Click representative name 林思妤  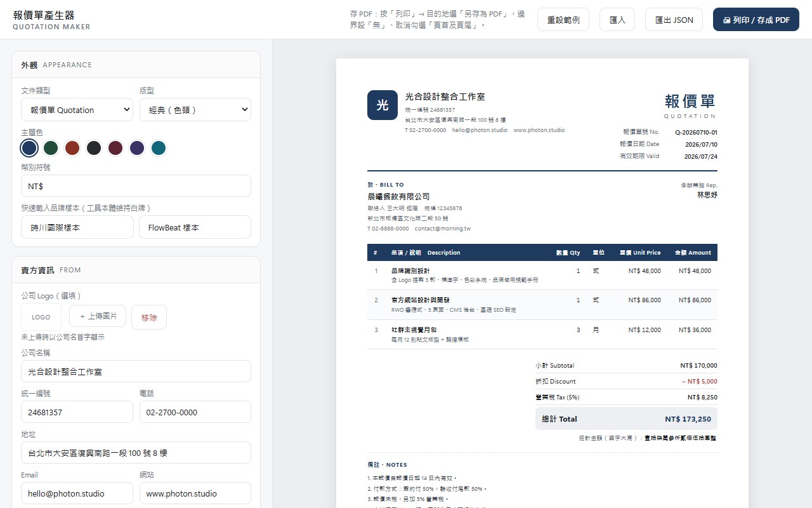707,195
